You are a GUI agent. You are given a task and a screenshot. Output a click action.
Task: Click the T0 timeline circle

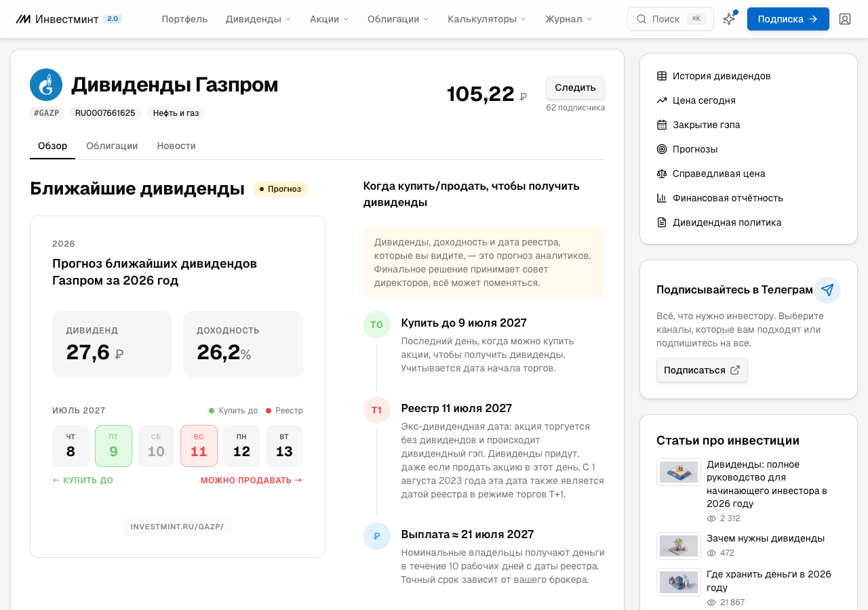(376, 325)
